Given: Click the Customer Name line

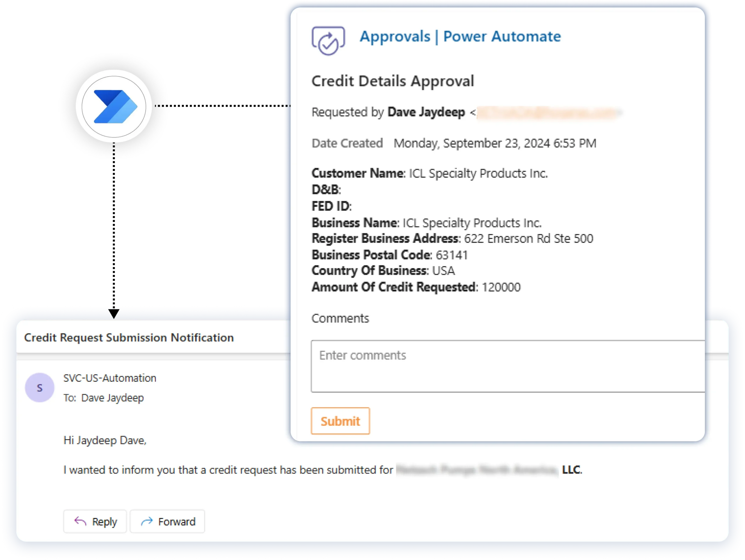Looking at the screenshot, I should [430, 173].
